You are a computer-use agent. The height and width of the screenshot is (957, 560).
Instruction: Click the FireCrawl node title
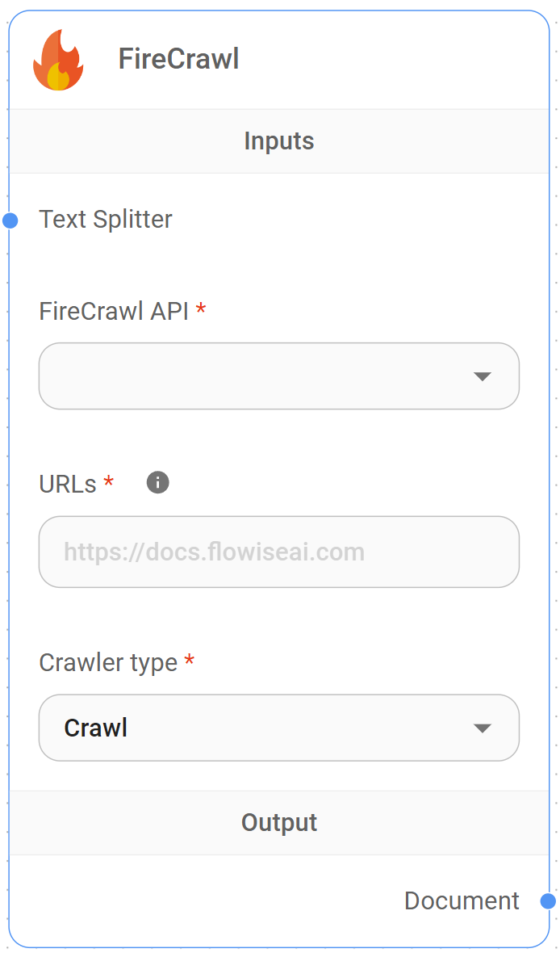coord(178,58)
